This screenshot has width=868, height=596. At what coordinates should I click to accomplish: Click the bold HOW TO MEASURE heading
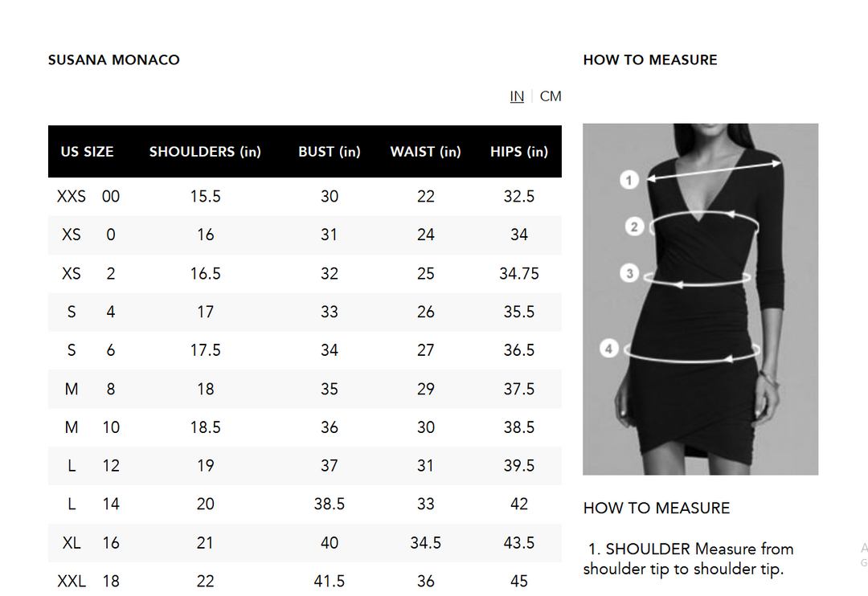pyautogui.click(x=650, y=60)
